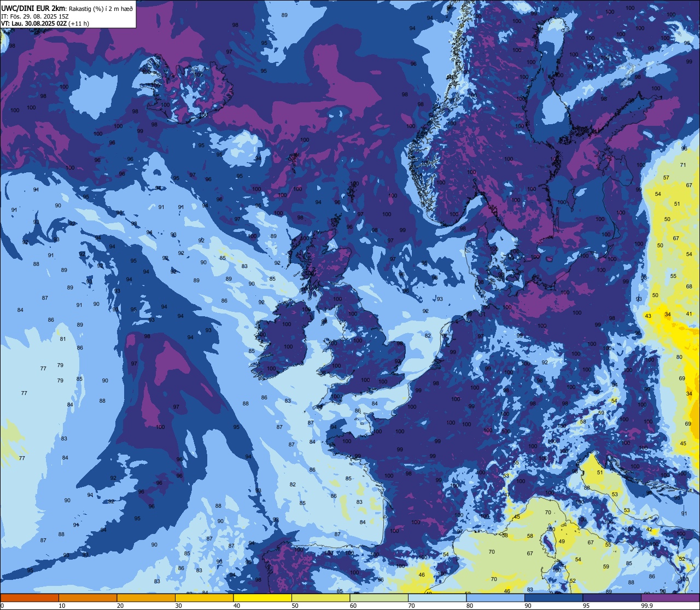Screen dimensions: 700x610
Task: Click the humidity value 71 on the map
Action: [x=682, y=165]
